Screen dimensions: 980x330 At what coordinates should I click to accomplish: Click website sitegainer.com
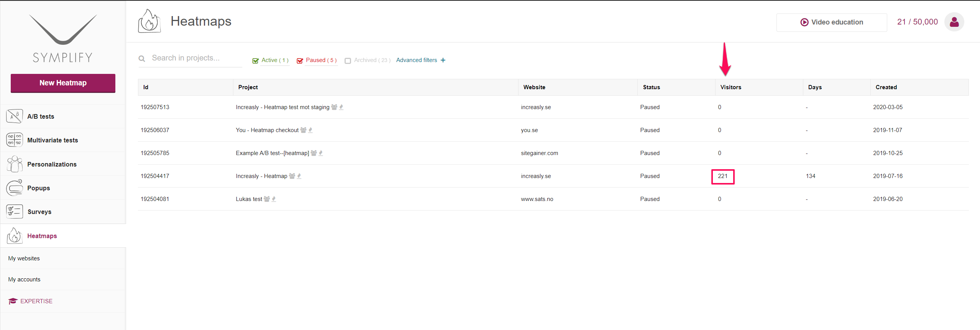click(x=539, y=153)
